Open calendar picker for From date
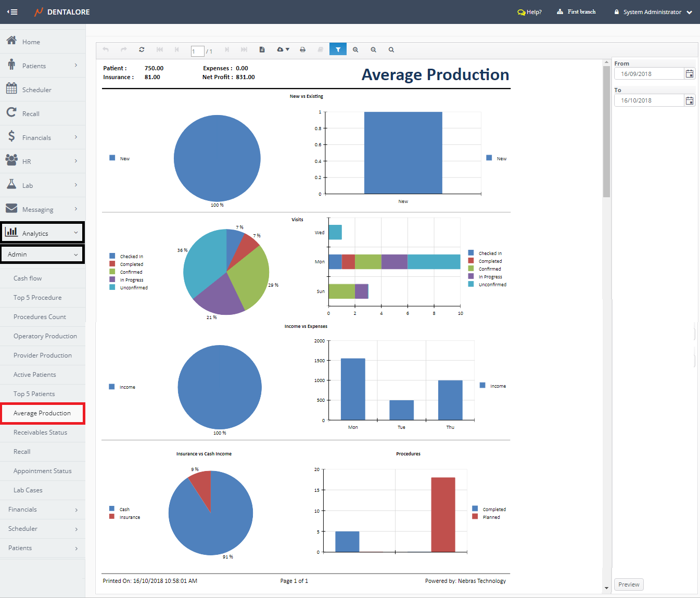The image size is (700, 598). click(690, 74)
